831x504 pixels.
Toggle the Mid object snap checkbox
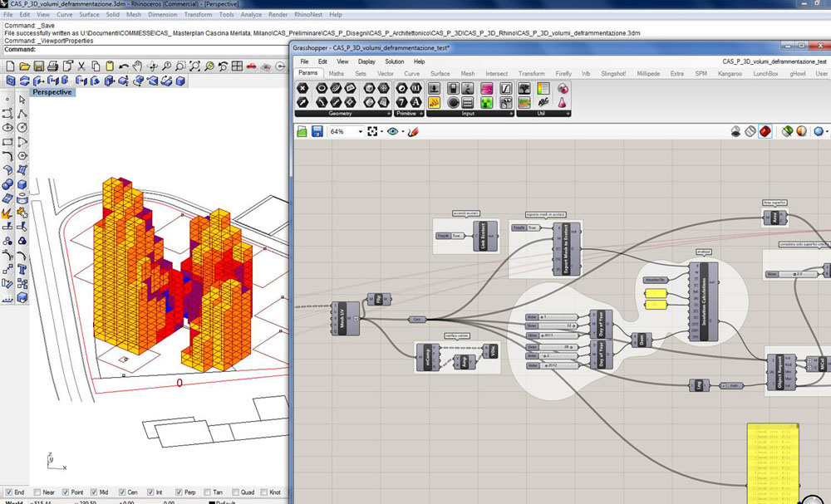click(94, 492)
